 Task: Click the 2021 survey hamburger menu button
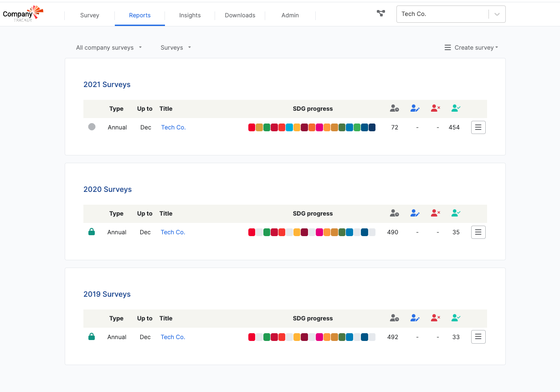tap(478, 128)
